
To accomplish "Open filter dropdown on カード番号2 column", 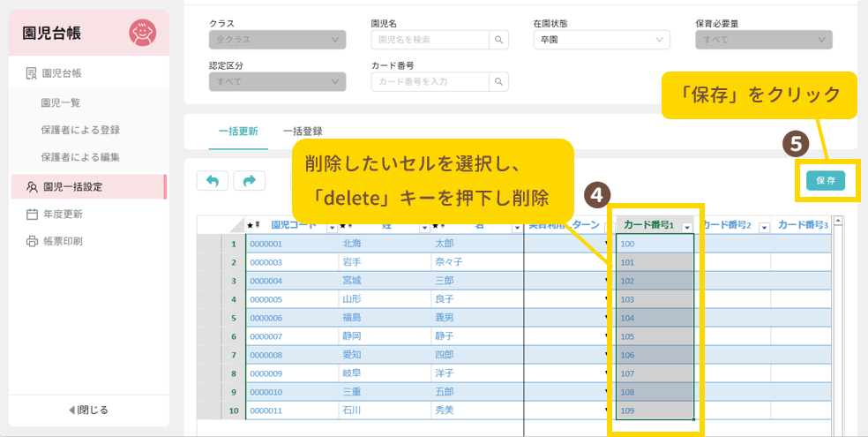I will 764,227.
